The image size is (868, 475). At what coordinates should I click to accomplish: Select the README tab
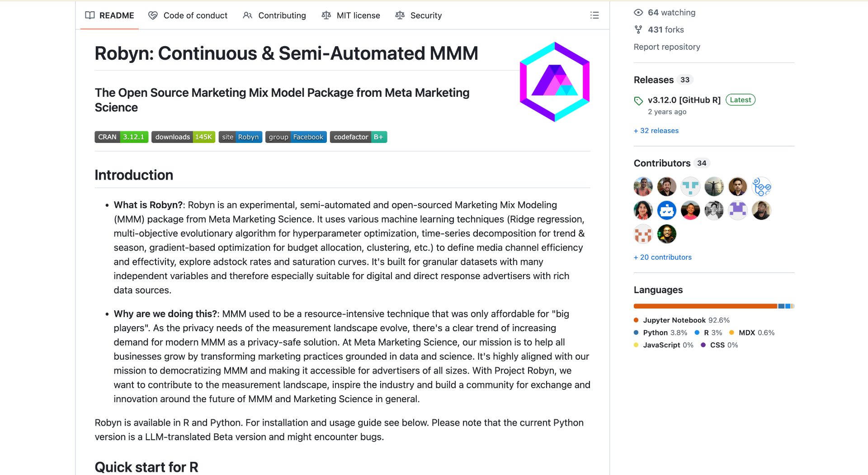[x=109, y=15]
